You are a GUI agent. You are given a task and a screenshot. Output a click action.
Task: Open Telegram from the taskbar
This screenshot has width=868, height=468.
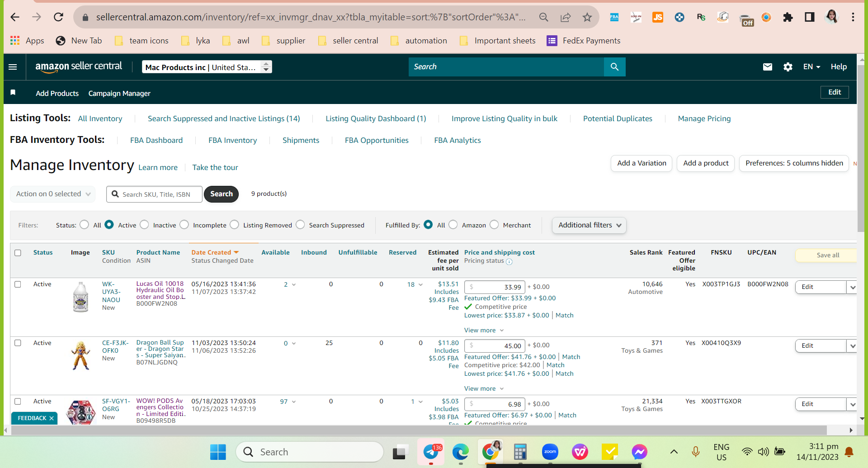pyautogui.click(x=431, y=452)
